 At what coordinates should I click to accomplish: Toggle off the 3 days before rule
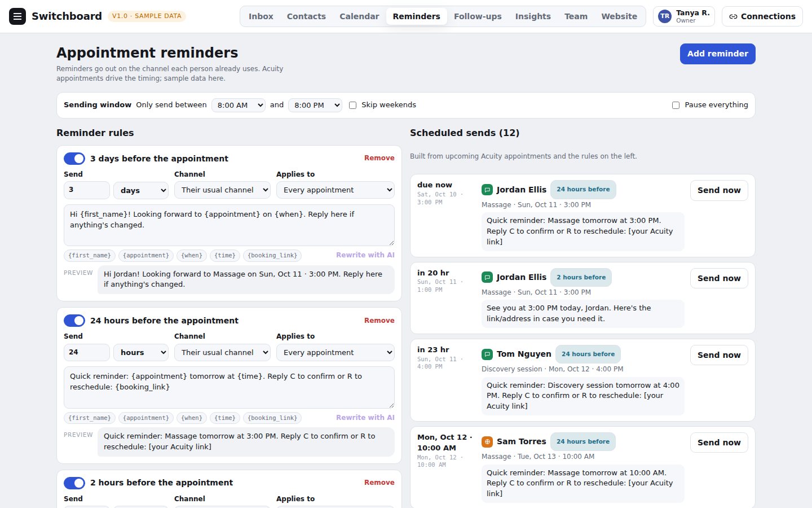point(74,159)
